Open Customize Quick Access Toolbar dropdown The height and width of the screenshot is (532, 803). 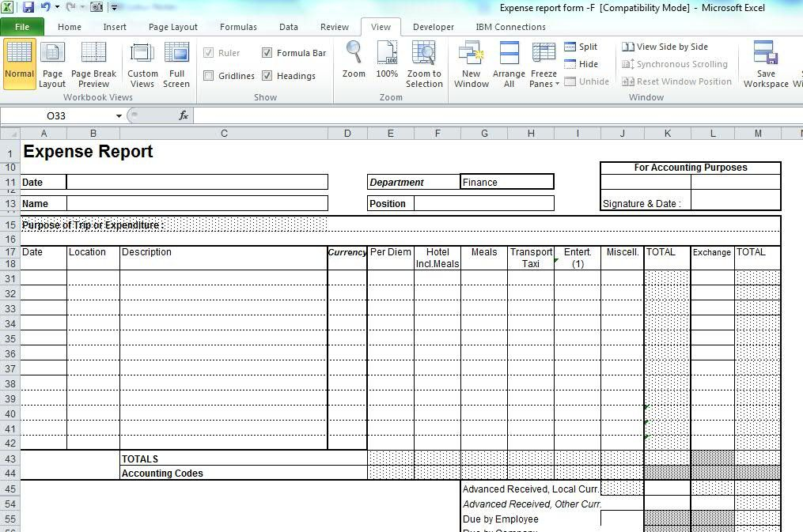[x=115, y=7]
